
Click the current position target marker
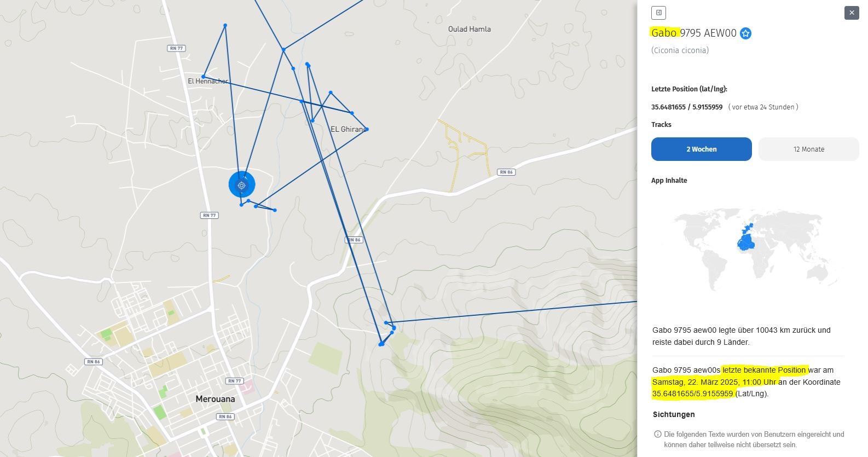pyautogui.click(x=241, y=185)
